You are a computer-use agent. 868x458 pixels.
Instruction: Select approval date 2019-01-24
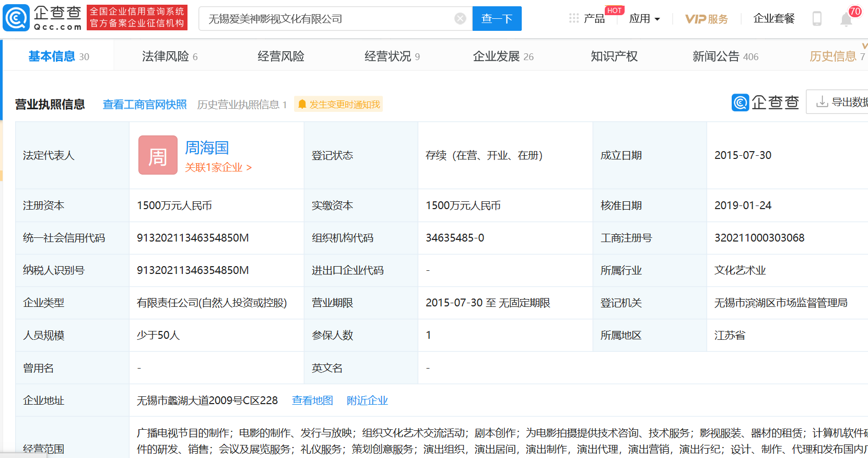coord(743,205)
